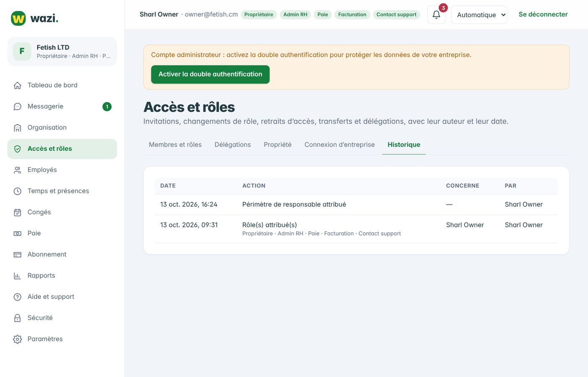Click the Temps et présences clock icon
Image resolution: width=588 pixels, height=377 pixels.
17,191
